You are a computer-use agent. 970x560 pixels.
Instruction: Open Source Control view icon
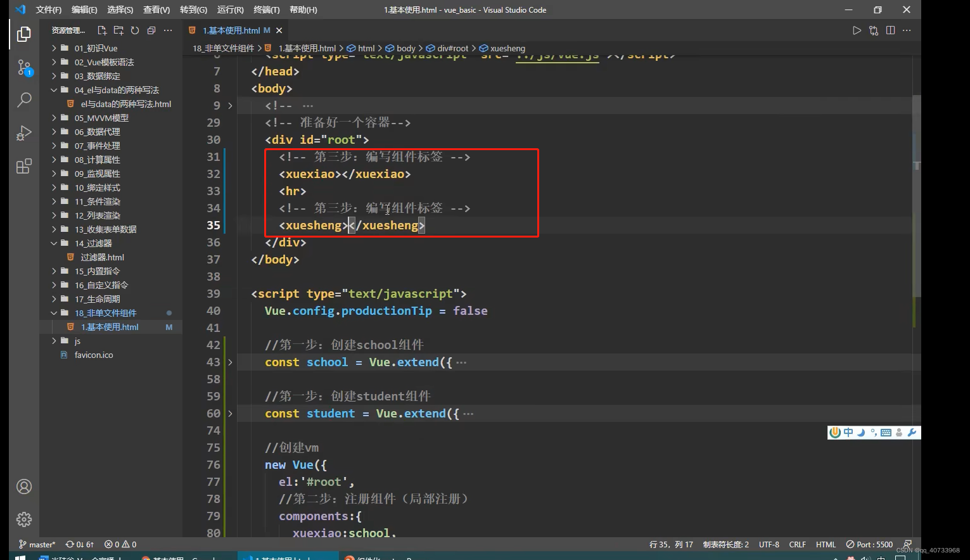(x=24, y=67)
